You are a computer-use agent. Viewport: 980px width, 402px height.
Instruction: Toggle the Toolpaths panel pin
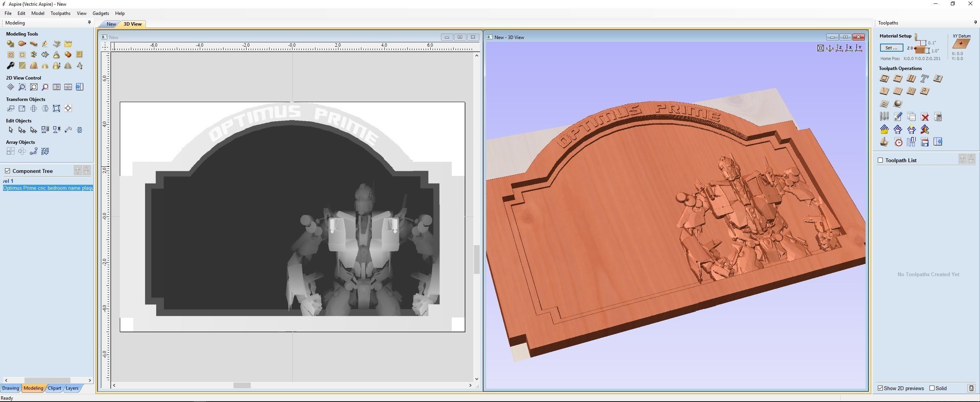(x=975, y=23)
